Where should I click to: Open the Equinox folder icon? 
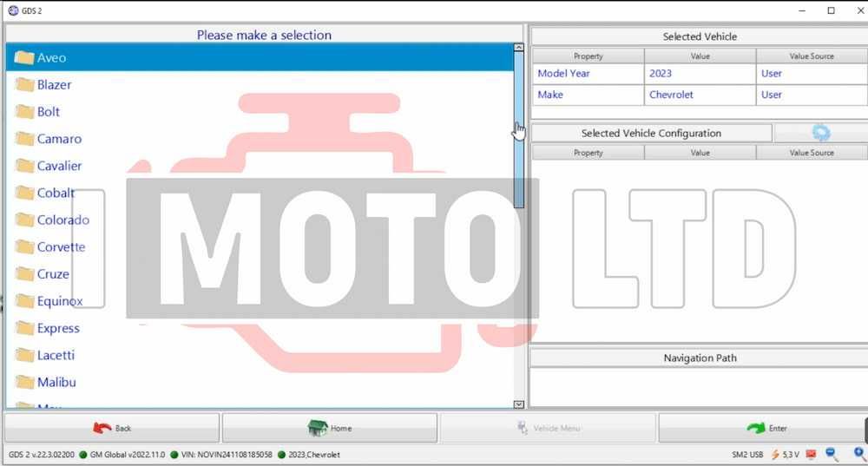24,301
